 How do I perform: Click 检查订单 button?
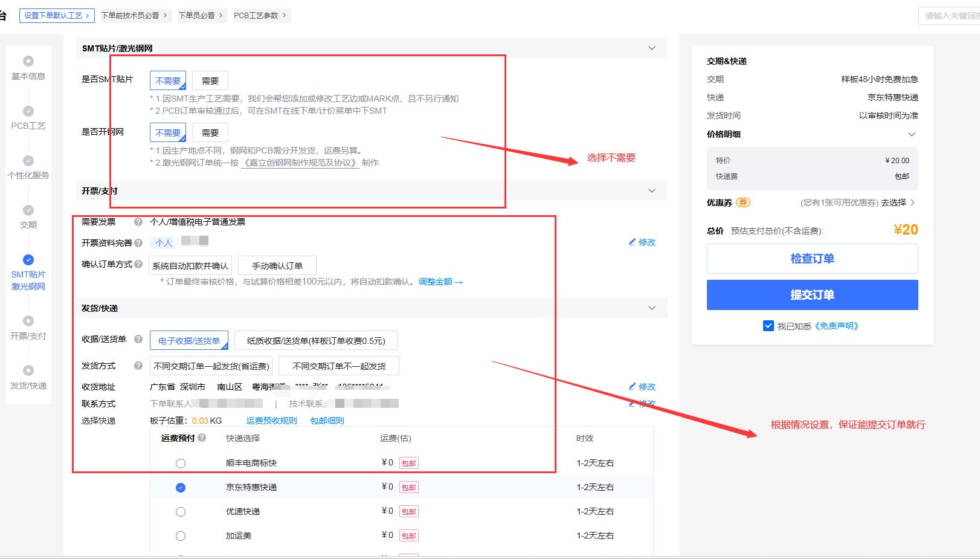pyautogui.click(x=813, y=259)
